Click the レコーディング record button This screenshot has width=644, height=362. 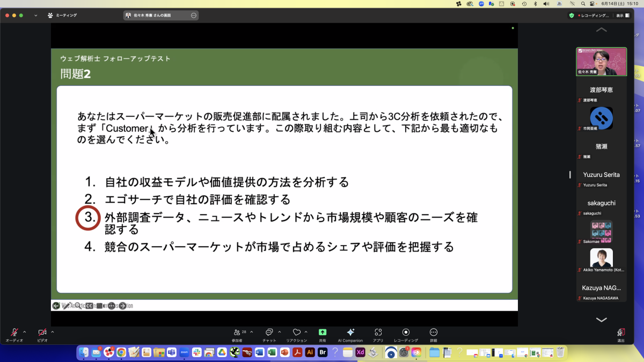point(406,333)
